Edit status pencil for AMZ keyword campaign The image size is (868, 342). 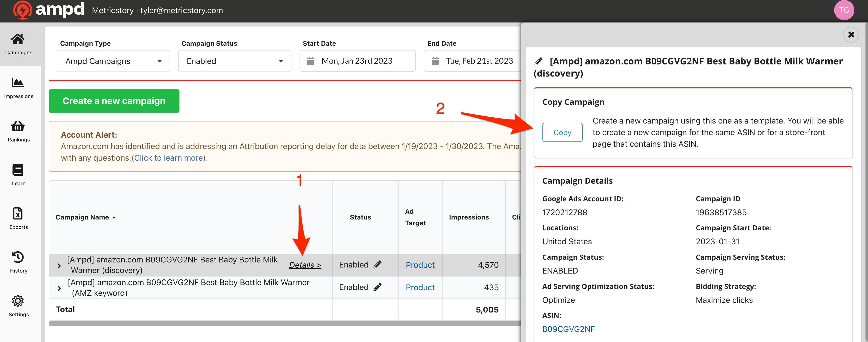point(378,287)
